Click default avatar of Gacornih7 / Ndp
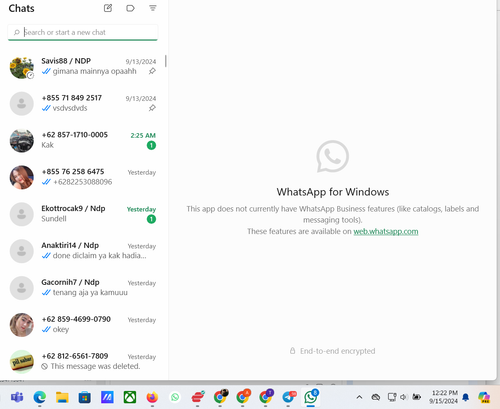500x409 pixels. point(22,288)
